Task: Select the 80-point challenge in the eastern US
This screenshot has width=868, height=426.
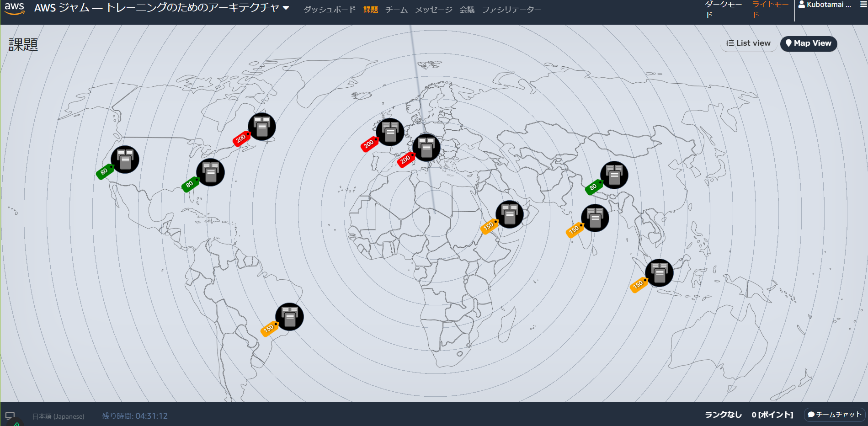Action: click(211, 174)
